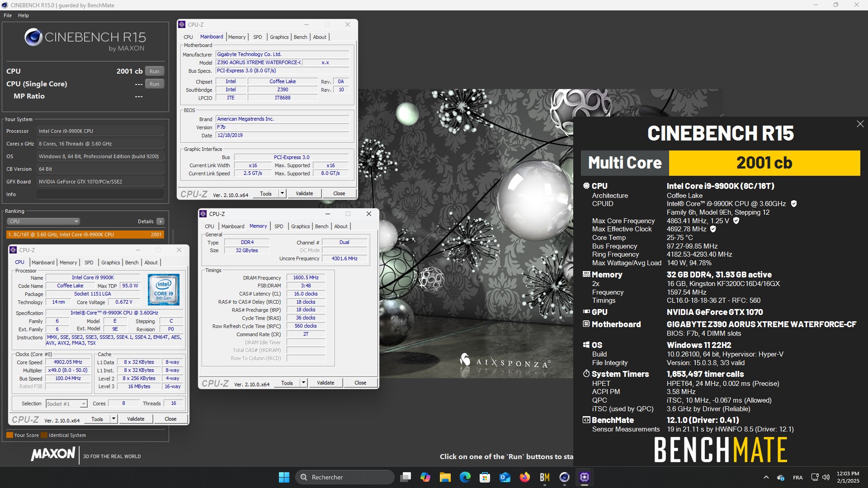This screenshot has height=488, width=868.
Task: Click CPU-Z Memory window title icon
Action: (203, 214)
